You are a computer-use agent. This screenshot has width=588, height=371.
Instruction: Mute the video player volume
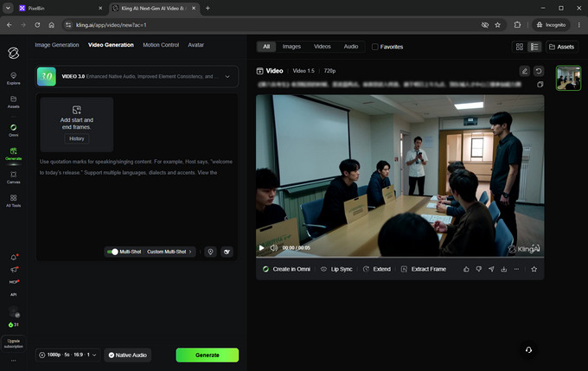click(274, 247)
